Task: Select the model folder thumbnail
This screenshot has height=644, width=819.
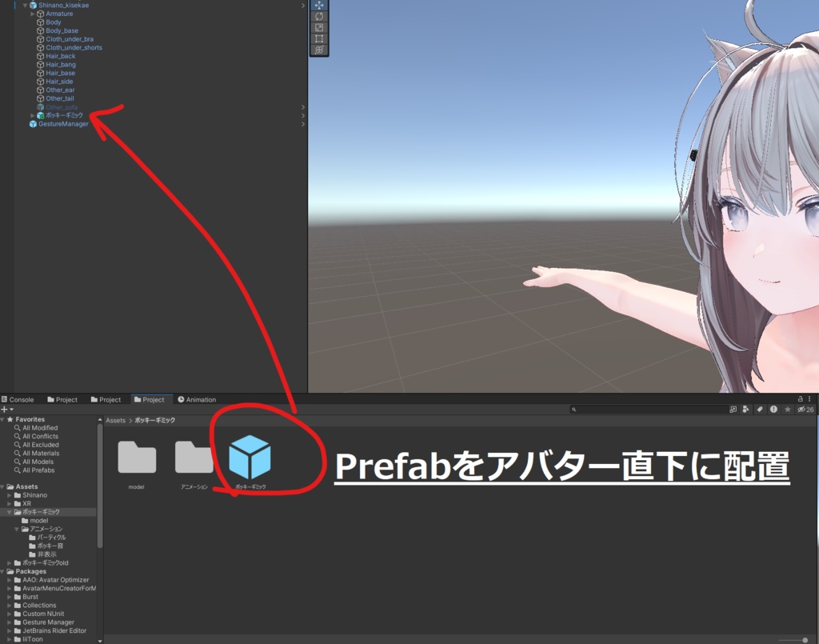Action: (136, 457)
